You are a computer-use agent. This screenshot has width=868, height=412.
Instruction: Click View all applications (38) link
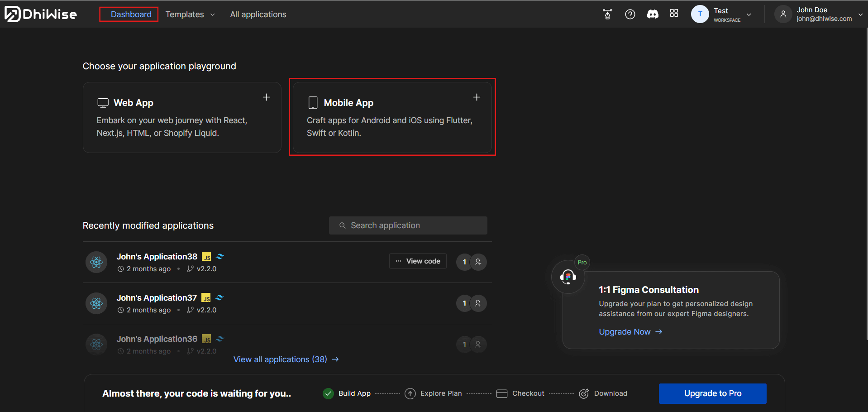[x=286, y=359]
